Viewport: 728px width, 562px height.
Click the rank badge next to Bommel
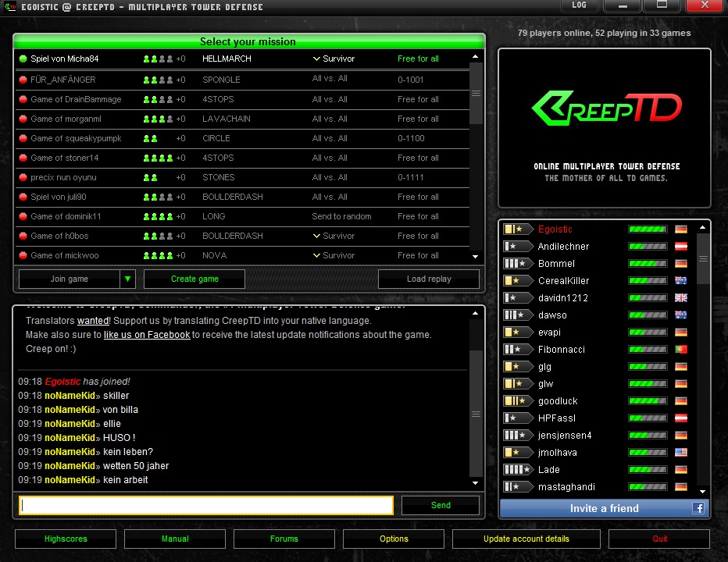click(518, 264)
